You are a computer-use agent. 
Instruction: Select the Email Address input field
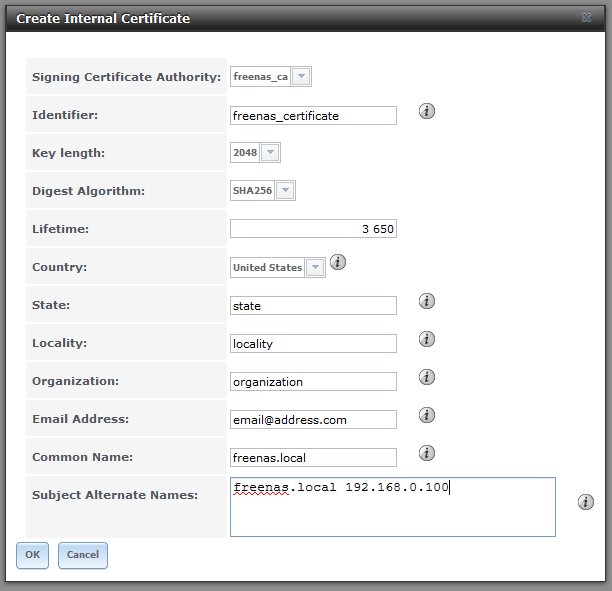313,420
